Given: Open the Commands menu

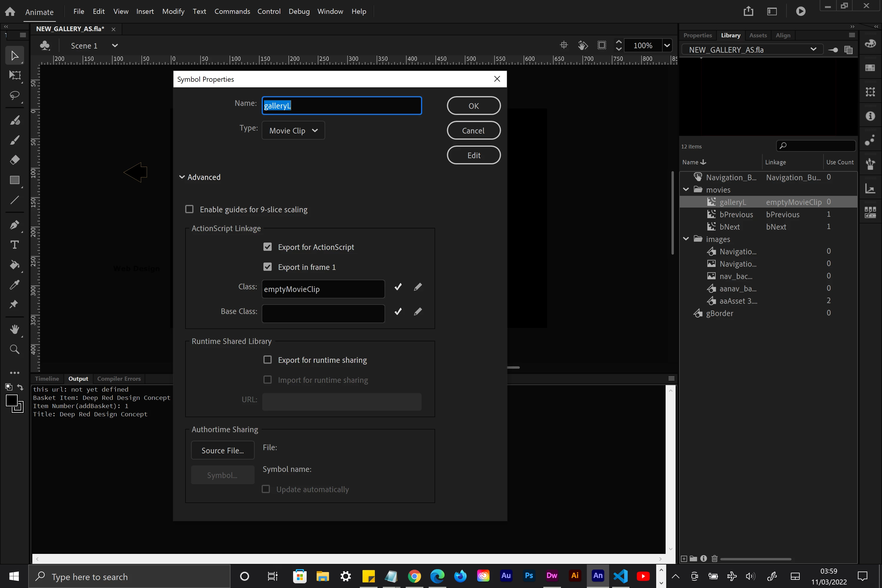Looking at the screenshot, I should (232, 11).
